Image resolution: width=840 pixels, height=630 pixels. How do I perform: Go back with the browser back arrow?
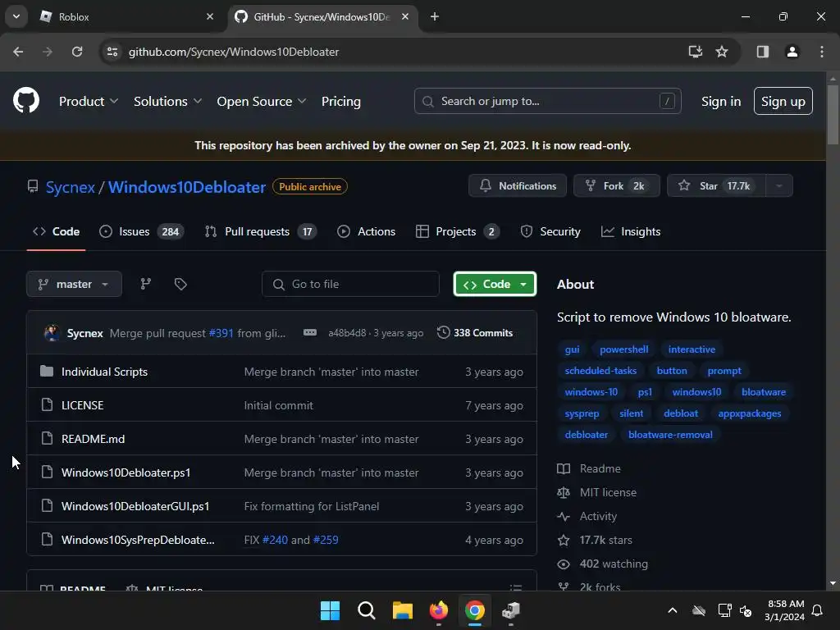coord(18,52)
